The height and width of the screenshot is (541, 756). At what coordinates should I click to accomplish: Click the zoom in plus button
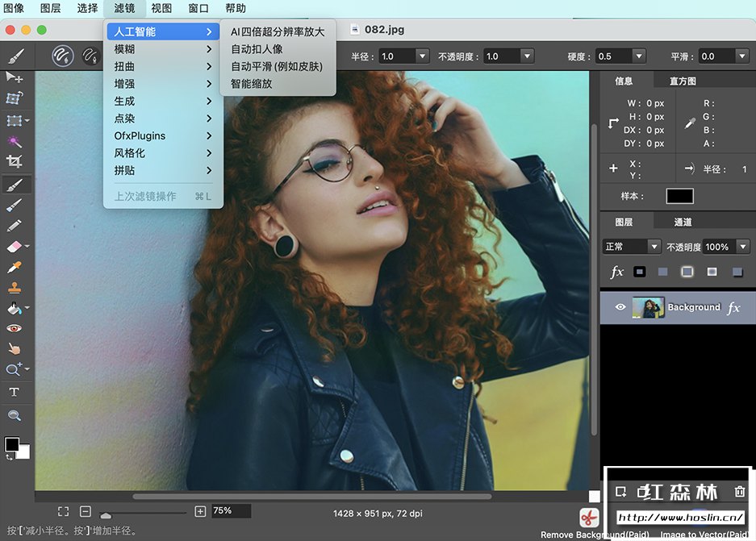200,511
